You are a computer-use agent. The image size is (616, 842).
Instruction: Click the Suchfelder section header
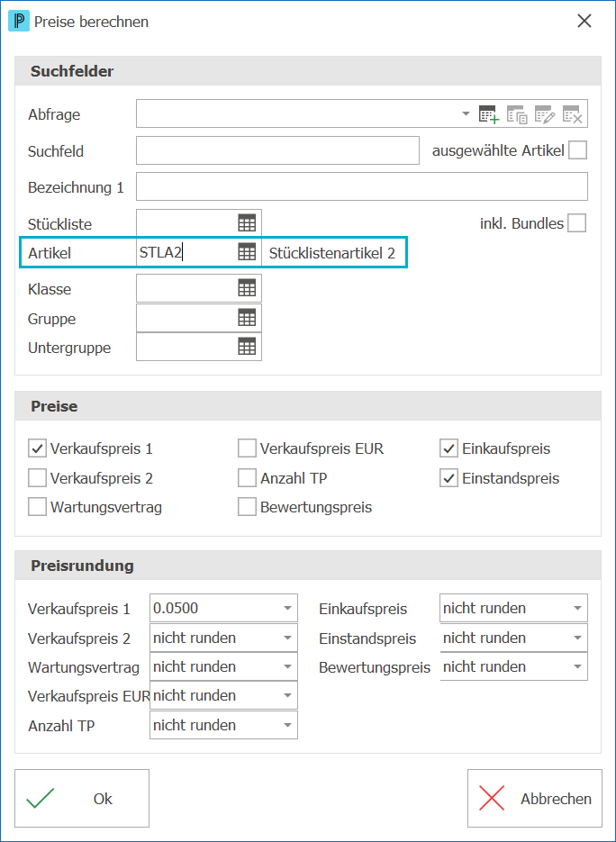[308, 71]
